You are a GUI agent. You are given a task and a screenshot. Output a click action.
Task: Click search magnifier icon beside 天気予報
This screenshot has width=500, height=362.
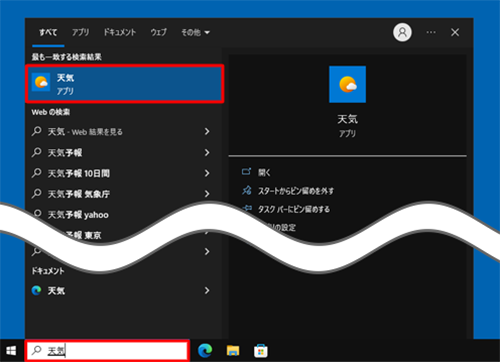click(x=36, y=152)
